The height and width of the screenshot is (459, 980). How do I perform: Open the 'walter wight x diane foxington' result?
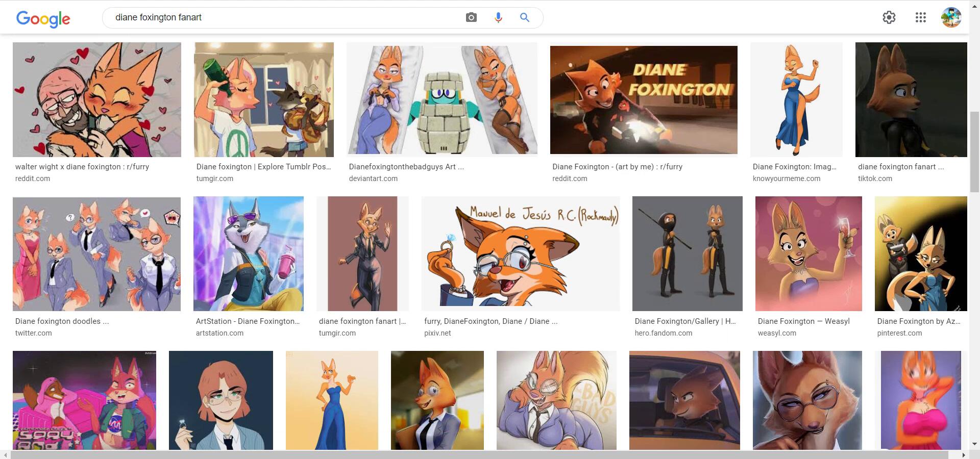[x=82, y=167]
